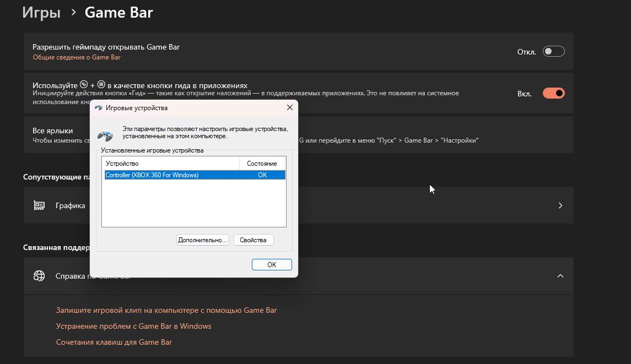Click breadcrumb chevron separator after Игры
The height and width of the screenshot is (364, 631).
coord(73,13)
